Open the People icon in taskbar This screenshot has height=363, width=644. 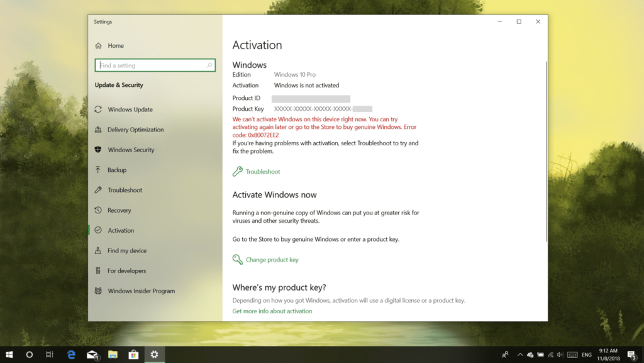pos(505,354)
